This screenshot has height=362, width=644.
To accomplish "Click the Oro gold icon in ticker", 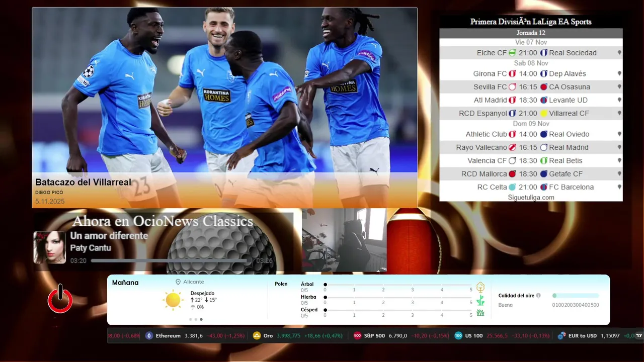I will click(257, 336).
